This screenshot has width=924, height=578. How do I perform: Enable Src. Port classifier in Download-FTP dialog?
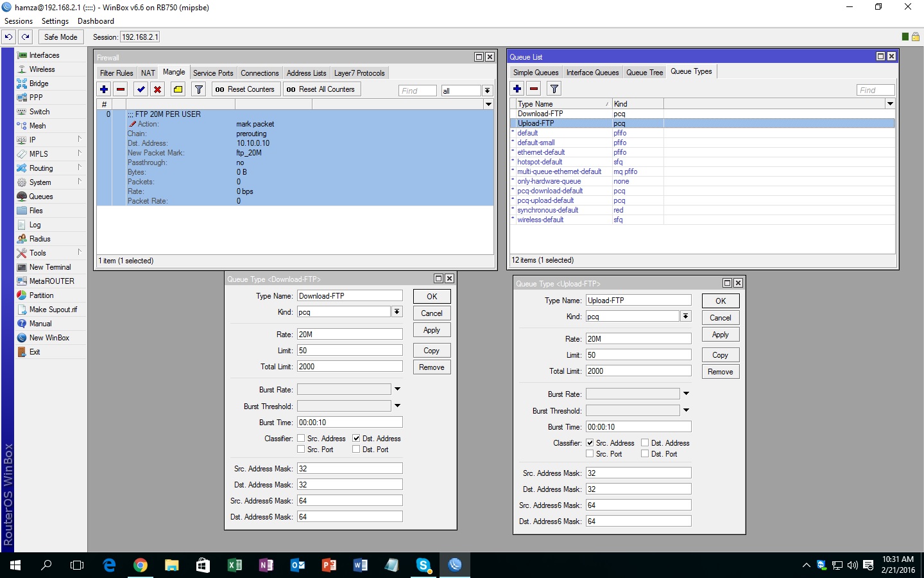[x=300, y=450]
